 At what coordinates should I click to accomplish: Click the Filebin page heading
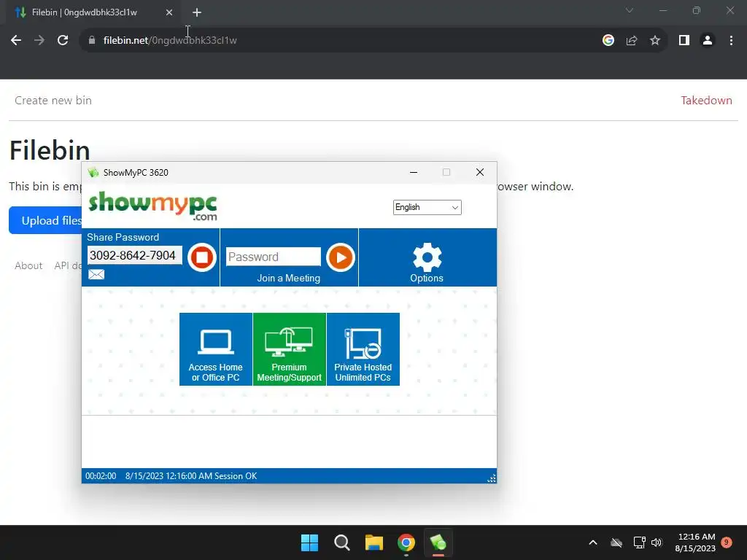pyautogui.click(x=50, y=150)
